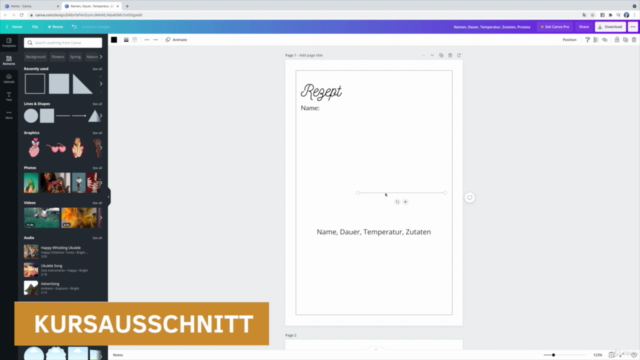Duplicate the selected element via toolbar

[625, 40]
